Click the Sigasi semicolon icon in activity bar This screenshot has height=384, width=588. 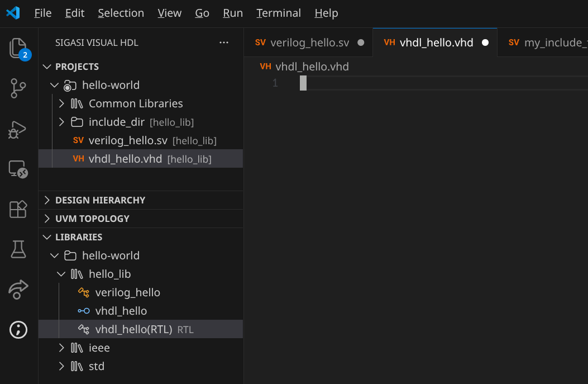coord(18,330)
